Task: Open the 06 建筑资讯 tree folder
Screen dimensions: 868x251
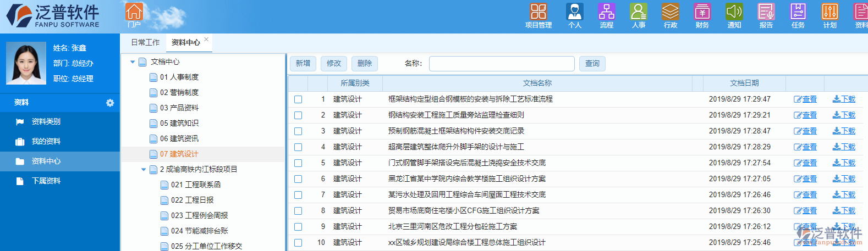Action: coord(179,139)
